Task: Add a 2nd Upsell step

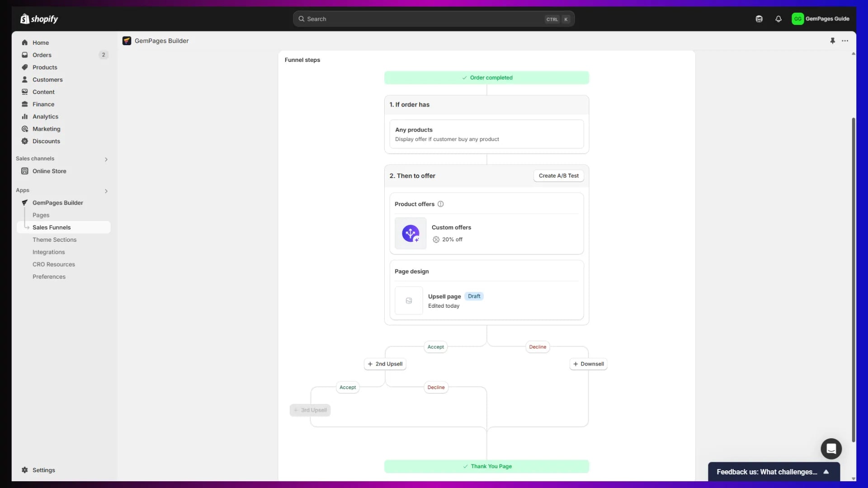Action: coord(385,364)
